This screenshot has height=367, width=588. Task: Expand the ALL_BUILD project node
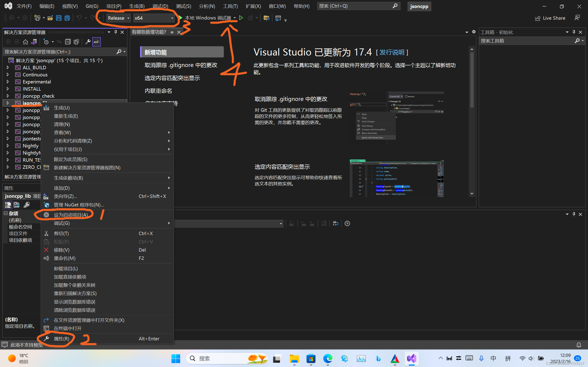(x=8, y=67)
